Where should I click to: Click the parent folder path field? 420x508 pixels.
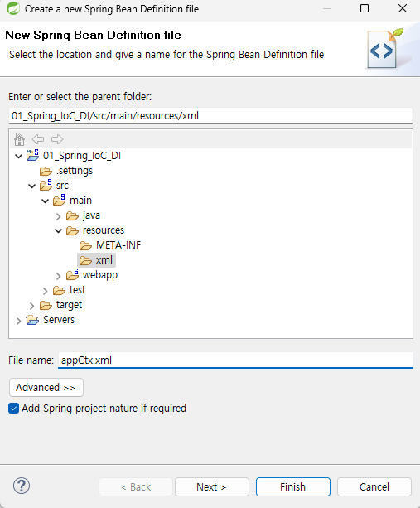coord(210,116)
